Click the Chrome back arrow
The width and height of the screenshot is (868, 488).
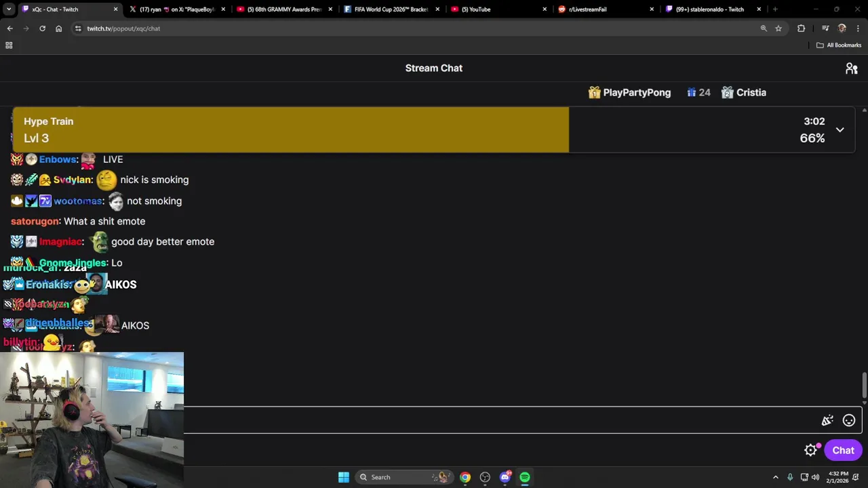click(9, 28)
